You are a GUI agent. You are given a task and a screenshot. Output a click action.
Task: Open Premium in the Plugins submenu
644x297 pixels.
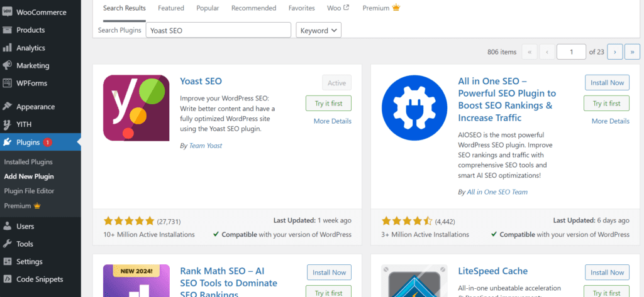pos(23,205)
